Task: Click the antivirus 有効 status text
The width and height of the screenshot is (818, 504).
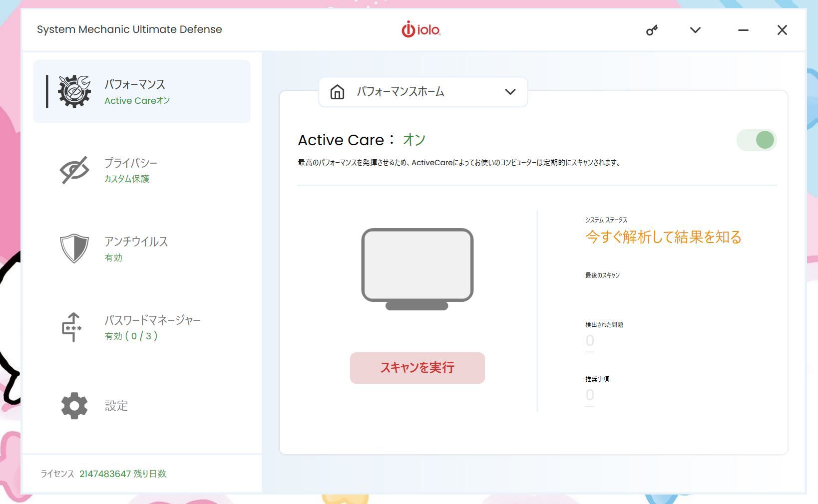Action: tap(113, 257)
